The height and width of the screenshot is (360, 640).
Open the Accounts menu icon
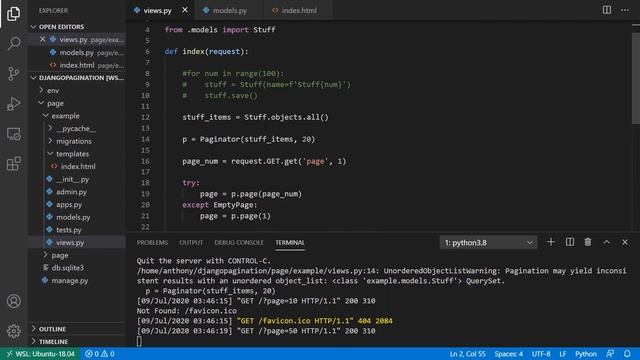pos(13,301)
